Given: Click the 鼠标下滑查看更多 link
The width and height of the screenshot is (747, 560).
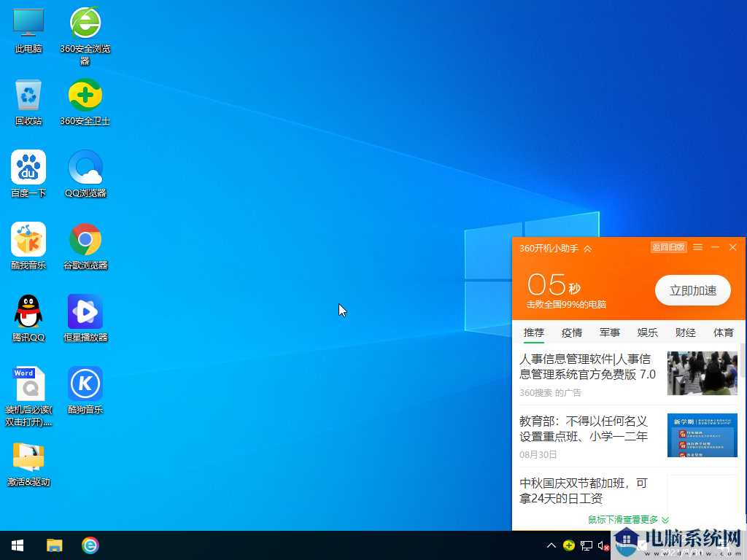Looking at the screenshot, I should [628, 519].
